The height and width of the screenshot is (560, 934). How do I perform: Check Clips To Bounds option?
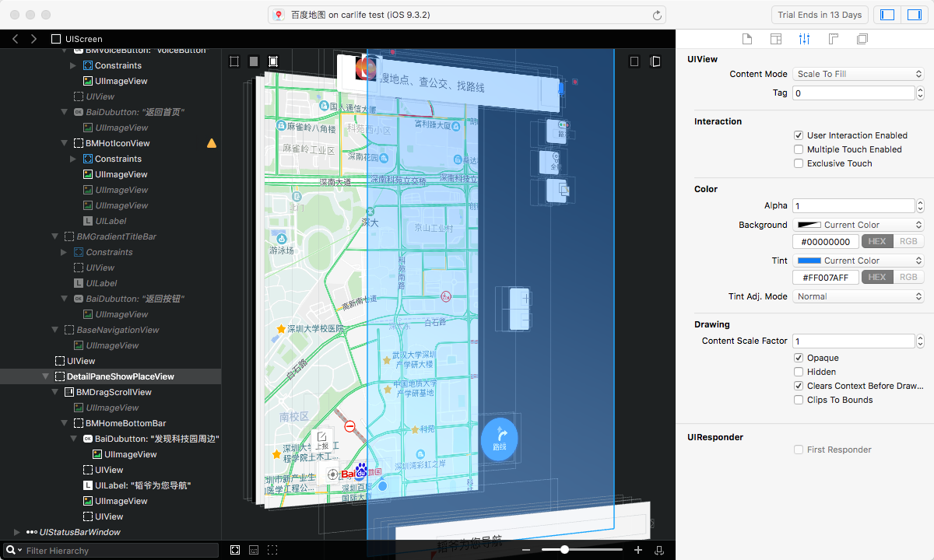click(x=799, y=400)
